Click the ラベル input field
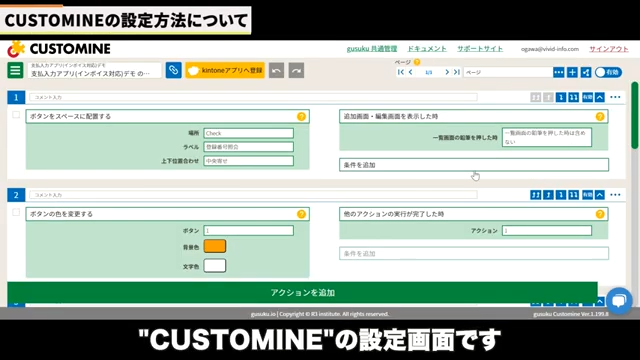Viewport: 640px width, 360px height. [248, 147]
